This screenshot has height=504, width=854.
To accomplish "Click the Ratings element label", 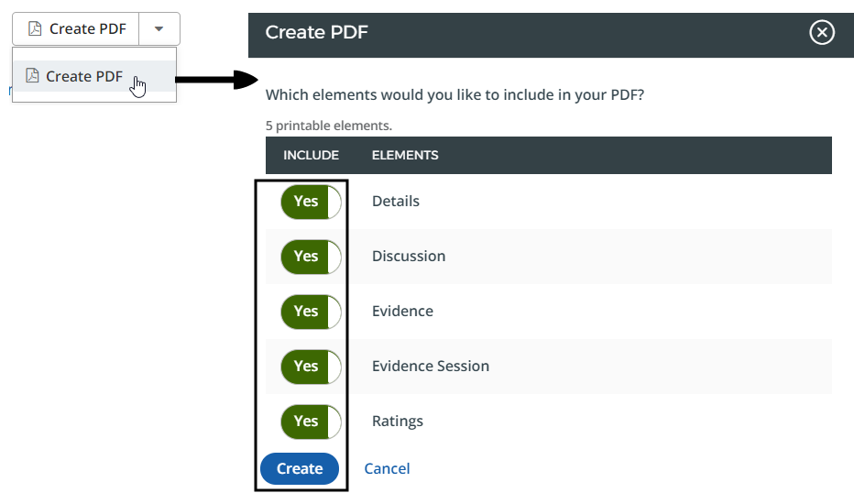I will click(398, 422).
